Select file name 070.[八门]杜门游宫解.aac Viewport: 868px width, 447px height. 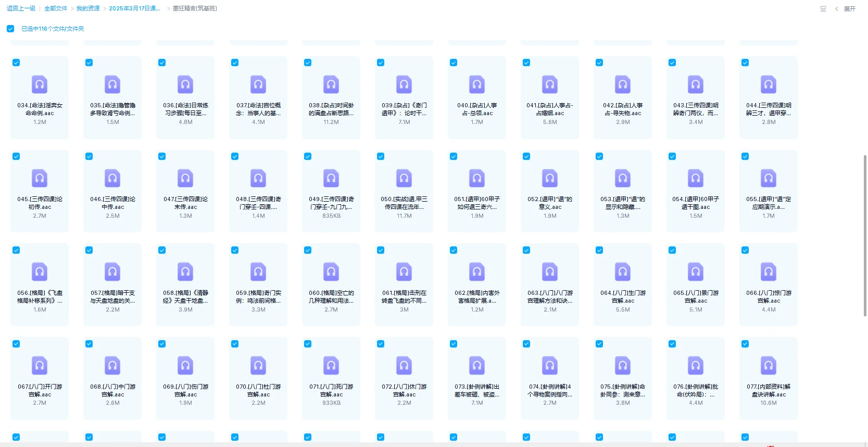pyautogui.click(x=258, y=390)
